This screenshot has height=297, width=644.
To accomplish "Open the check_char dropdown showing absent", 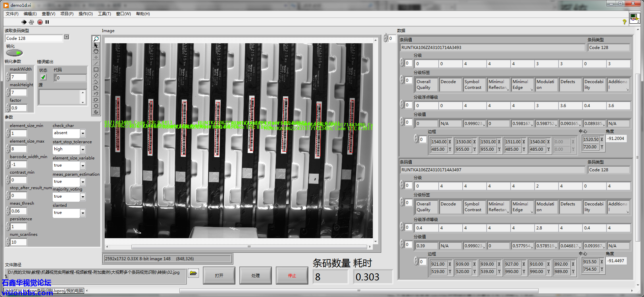I will (x=83, y=133).
